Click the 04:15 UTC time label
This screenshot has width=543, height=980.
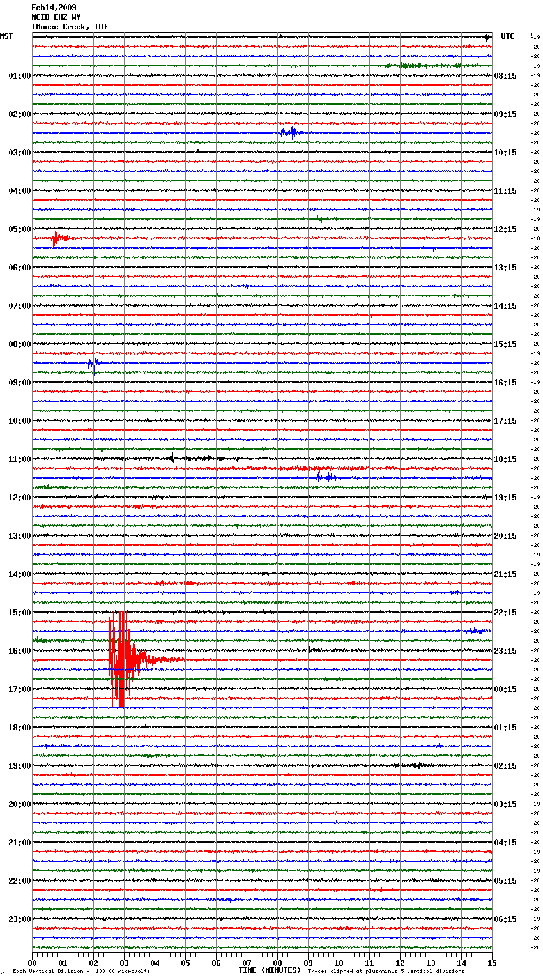(505, 843)
